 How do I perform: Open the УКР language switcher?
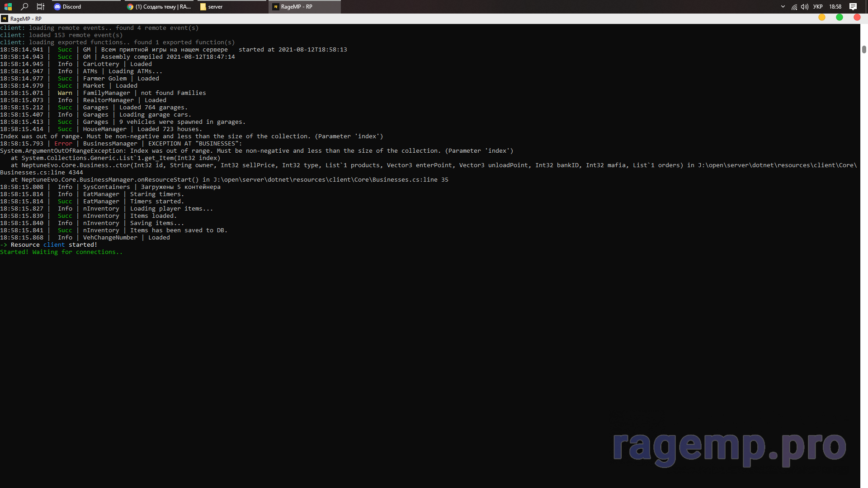(x=818, y=7)
